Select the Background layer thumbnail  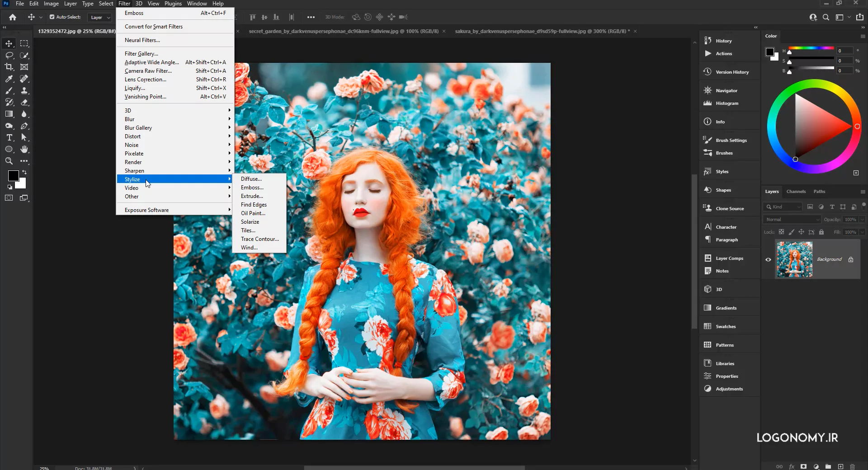pyautogui.click(x=794, y=259)
